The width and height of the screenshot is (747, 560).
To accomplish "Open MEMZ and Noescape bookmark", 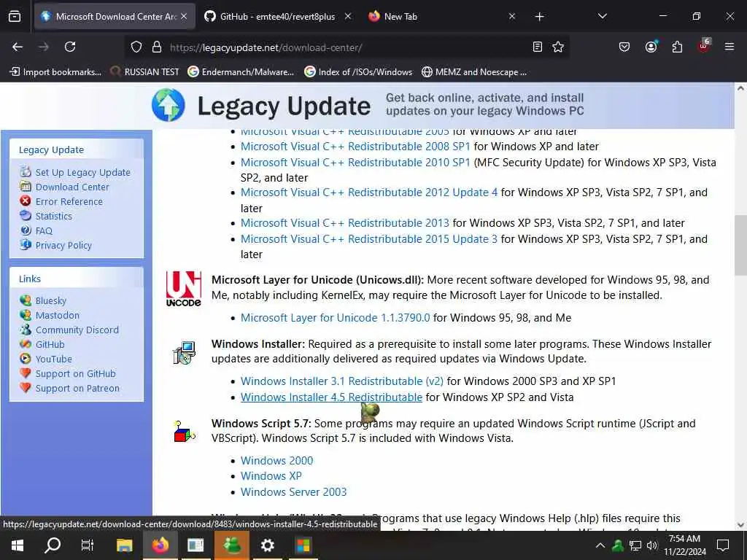I will [474, 72].
